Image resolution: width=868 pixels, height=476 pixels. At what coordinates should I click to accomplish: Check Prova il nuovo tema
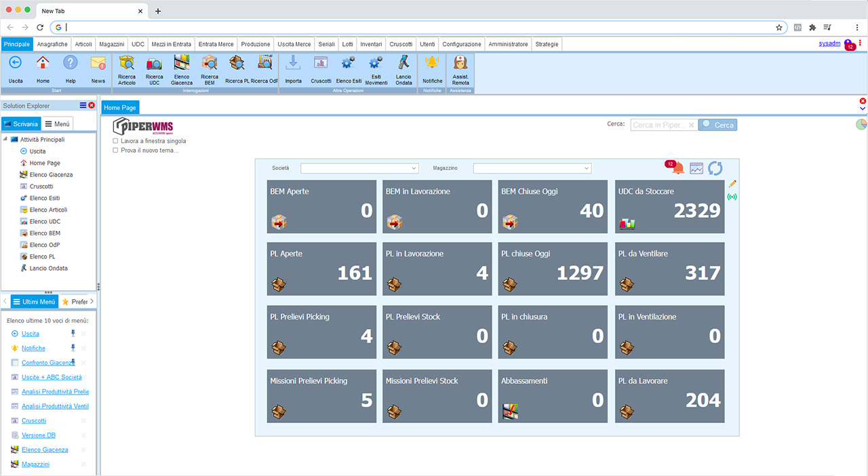tap(115, 151)
